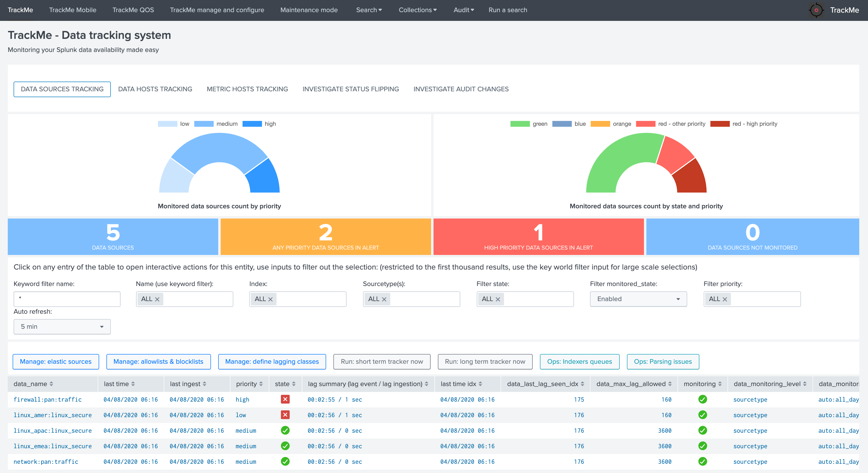868x473 pixels.
Task: Expand the Collections menu
Action: [417, 10]
